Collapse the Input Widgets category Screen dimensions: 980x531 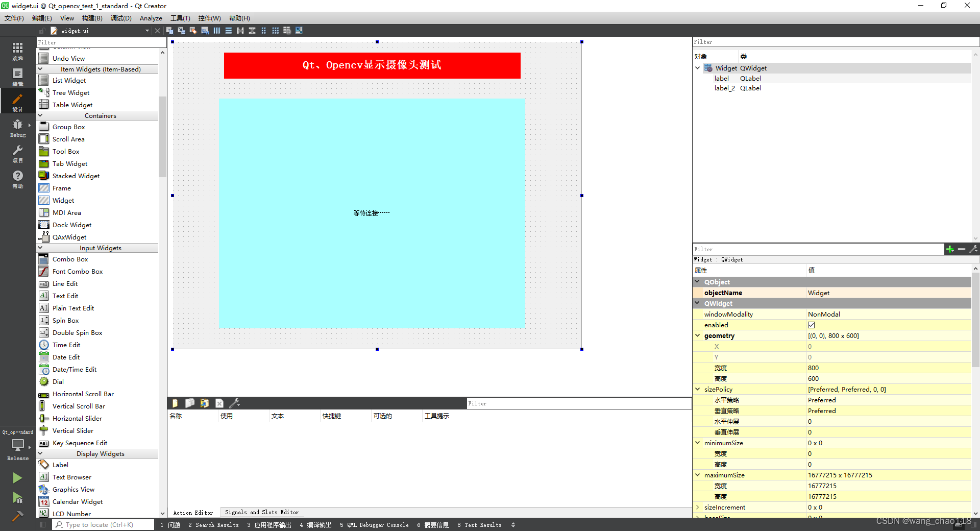tap(40, 248)
